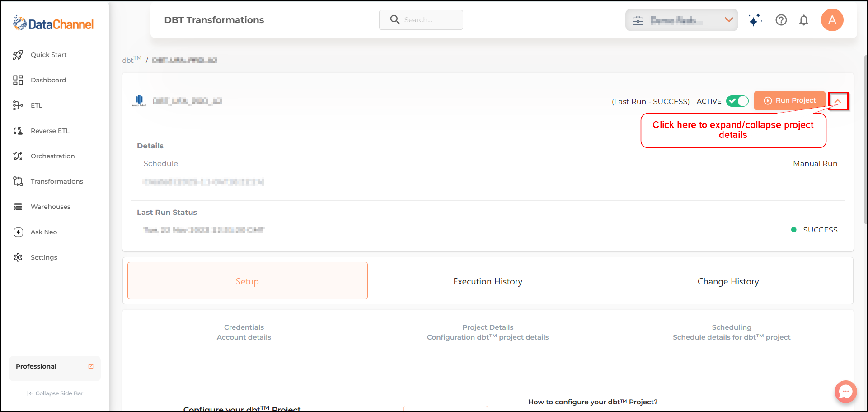Go to Dashboard in sidebar
The height and width of the screenshot is (412, 868).
[x=48, y=80]
